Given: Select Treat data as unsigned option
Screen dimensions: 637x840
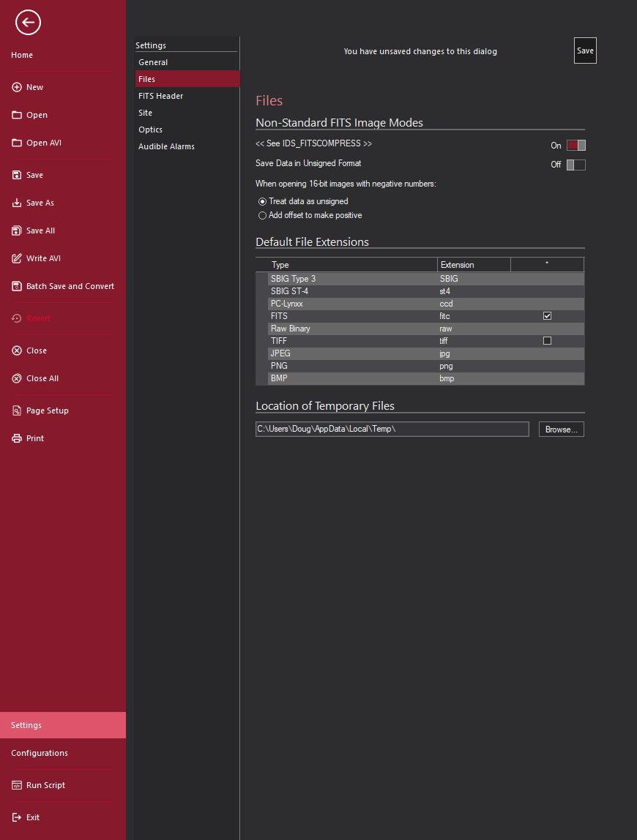Looking at the screenshot, I should [x=262, y=201].
